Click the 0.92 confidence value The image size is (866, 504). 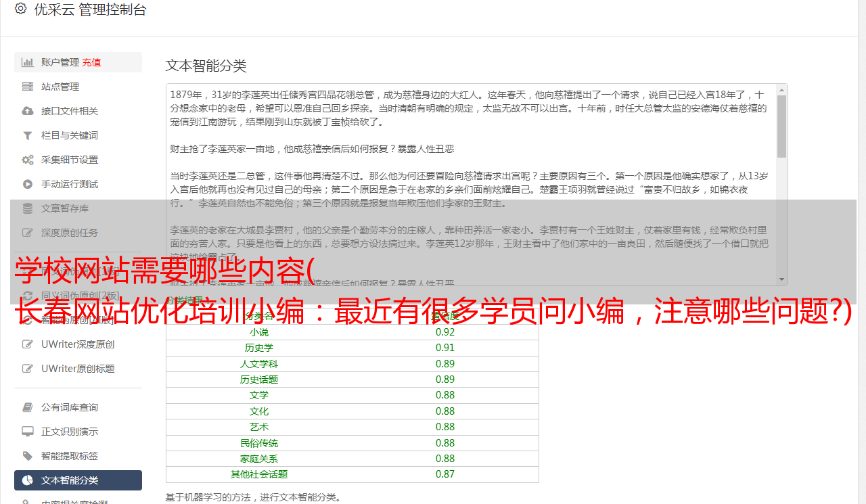(x=445, y=332)
